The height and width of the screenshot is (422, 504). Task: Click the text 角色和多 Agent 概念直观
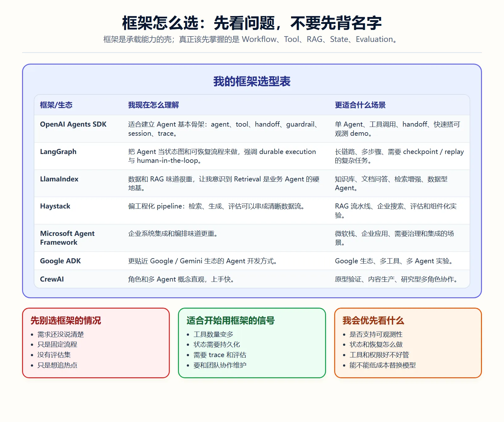(181, 279)
